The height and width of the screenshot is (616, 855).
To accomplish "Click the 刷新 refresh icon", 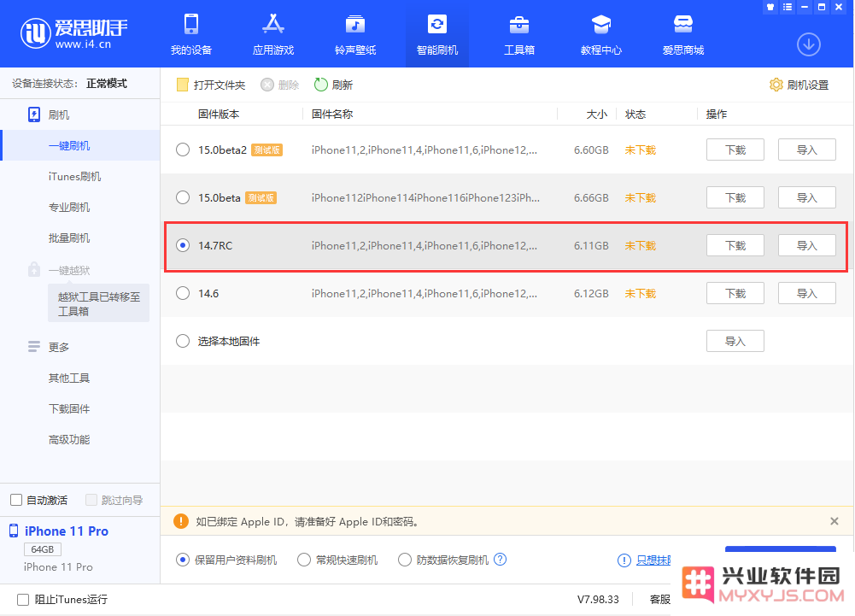I will pos(320,85).
